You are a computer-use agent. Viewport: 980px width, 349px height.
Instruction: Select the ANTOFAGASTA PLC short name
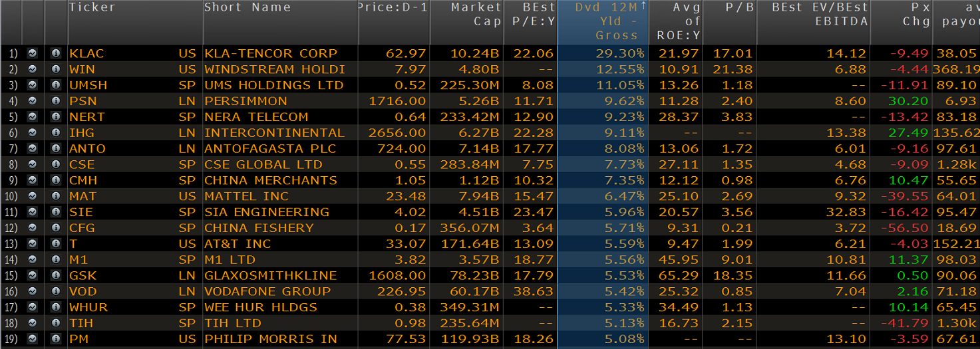click(271, 148)
